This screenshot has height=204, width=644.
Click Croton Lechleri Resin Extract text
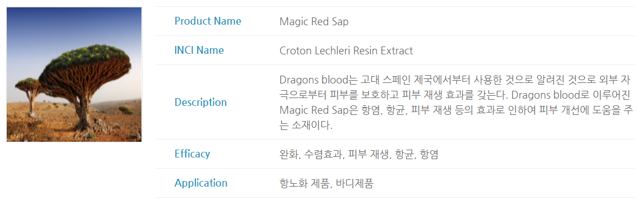point(346,51)
